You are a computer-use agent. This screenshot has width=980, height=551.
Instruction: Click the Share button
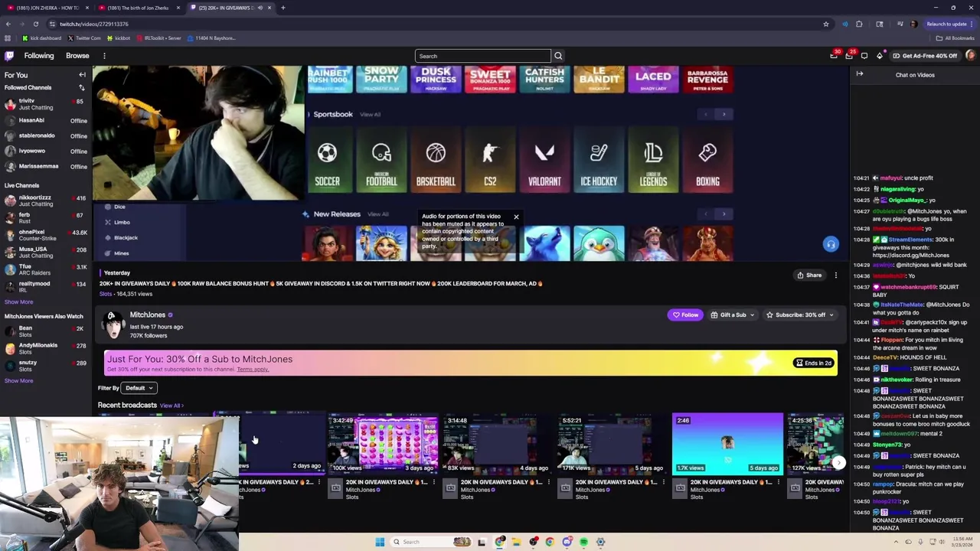coord(809,275)
